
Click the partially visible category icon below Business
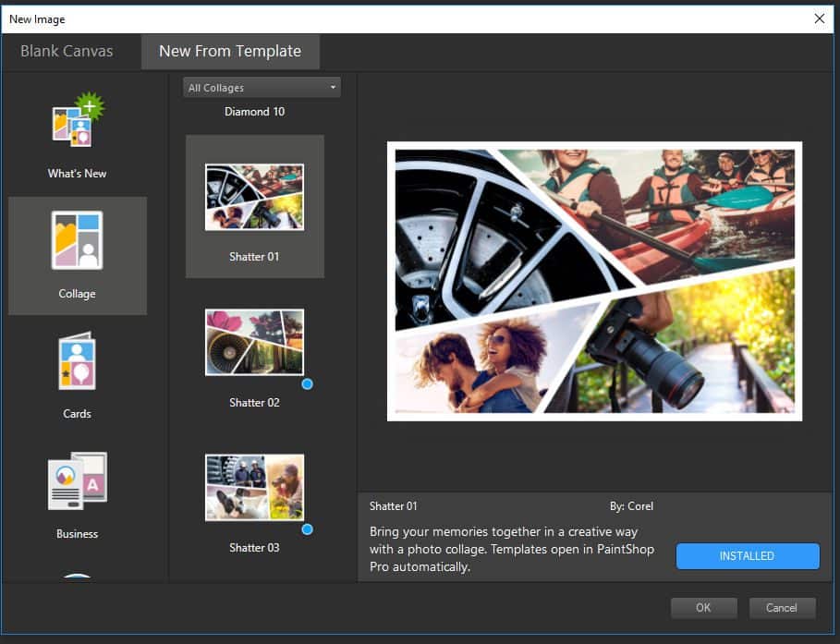coord(77,582)
